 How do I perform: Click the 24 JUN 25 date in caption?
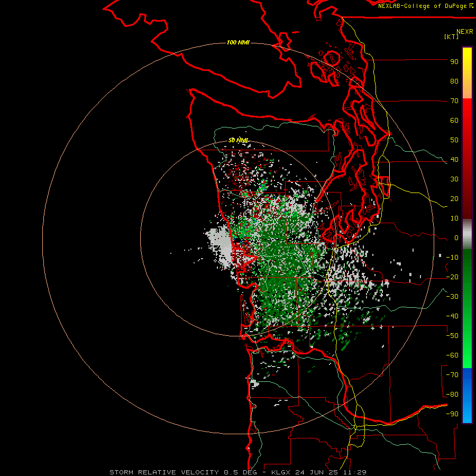(x=317, y=472)
